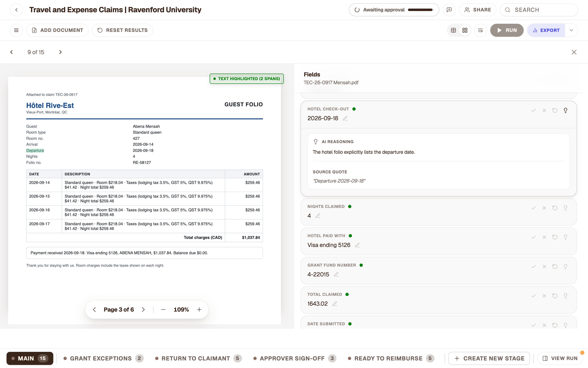Click Create New Stage button

pyautogui.click(x=489, y=358)
